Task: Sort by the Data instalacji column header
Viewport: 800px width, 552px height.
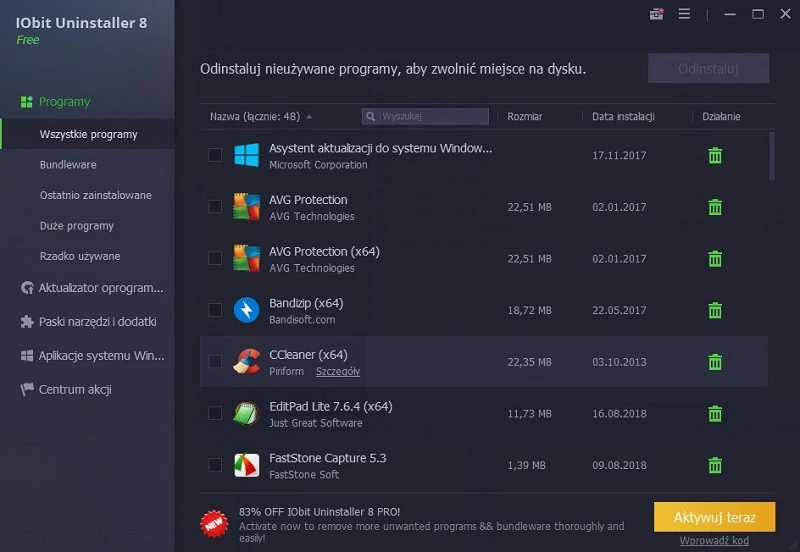Action: pos(623,117)
